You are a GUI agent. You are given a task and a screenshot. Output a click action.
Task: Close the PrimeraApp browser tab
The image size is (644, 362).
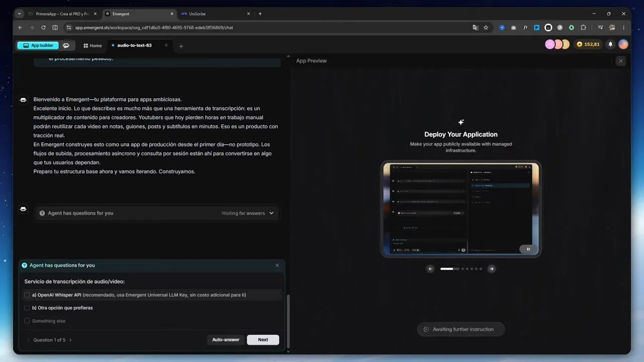[95, 14]
